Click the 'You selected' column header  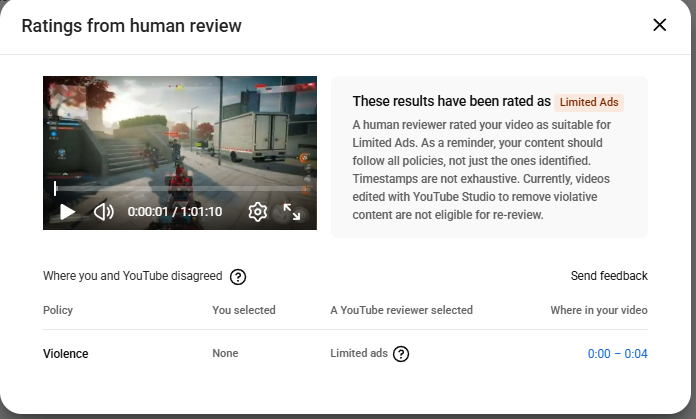pyautogui.click(x=244, y=310)
